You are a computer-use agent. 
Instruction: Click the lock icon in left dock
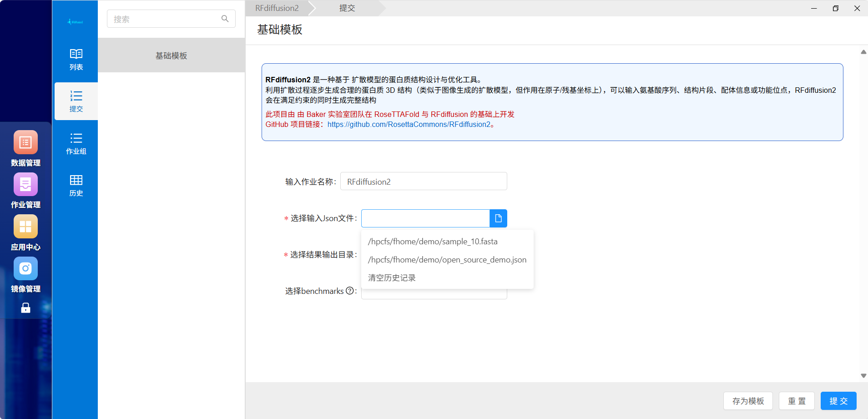25,308
